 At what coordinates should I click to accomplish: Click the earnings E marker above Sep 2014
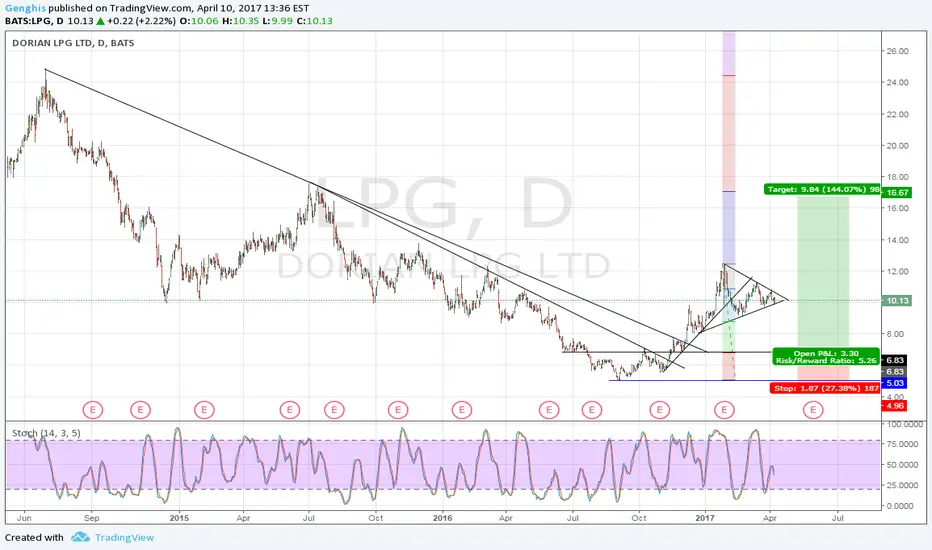(93, 410)
